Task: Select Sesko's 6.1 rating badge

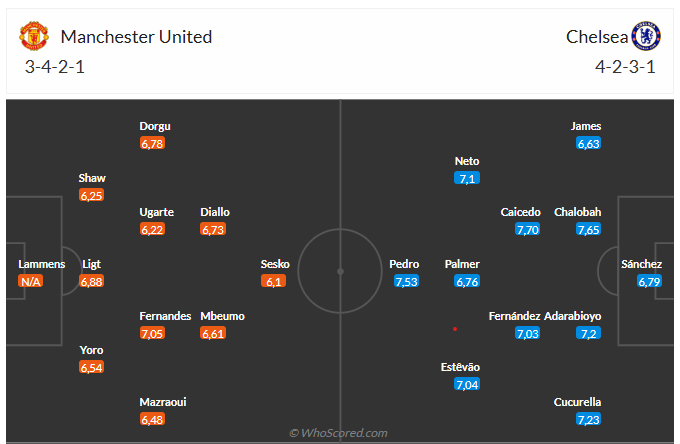Action: point(275,282)
